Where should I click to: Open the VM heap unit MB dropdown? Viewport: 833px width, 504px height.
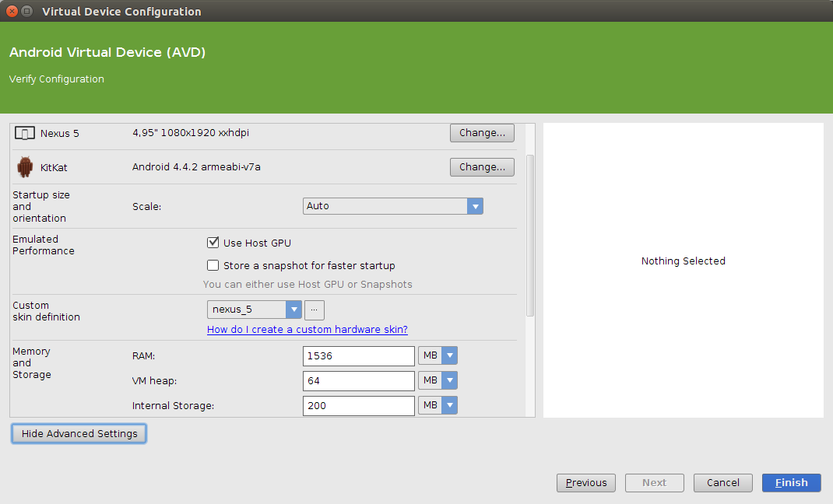click(x=438, y=380)
